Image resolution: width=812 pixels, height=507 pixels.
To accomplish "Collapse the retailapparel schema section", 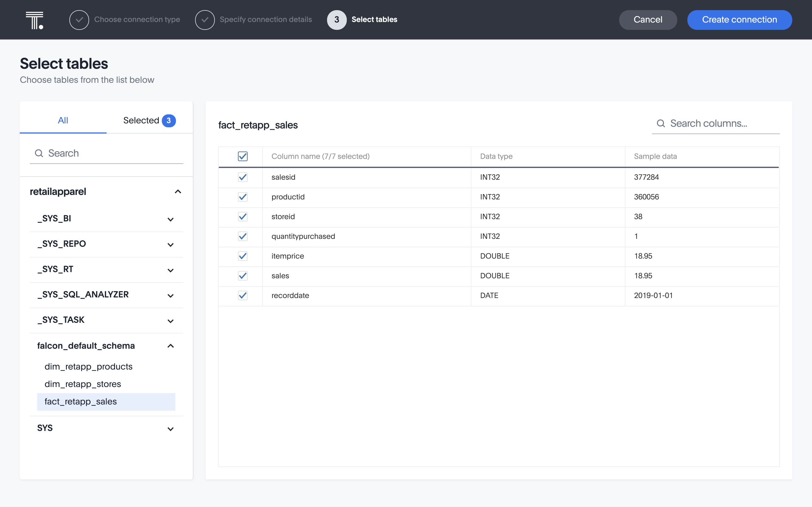I will (x=178, y=192).
